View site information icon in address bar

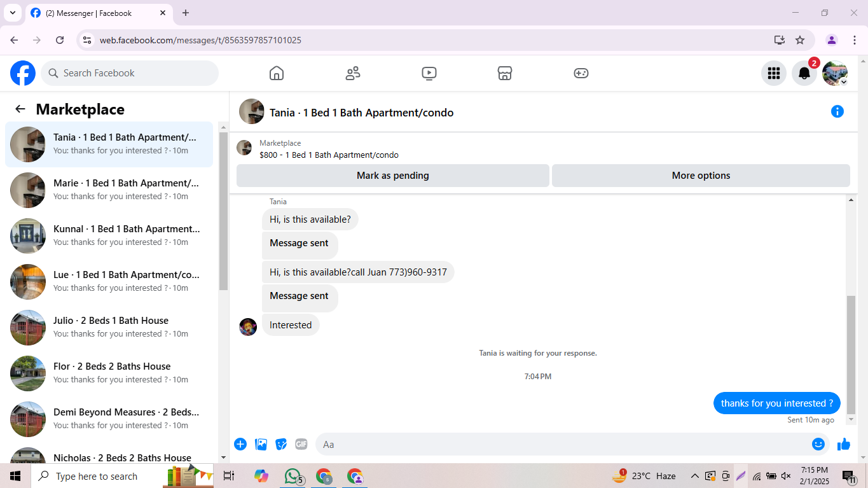pyautogui.click(x=88, y=40)
